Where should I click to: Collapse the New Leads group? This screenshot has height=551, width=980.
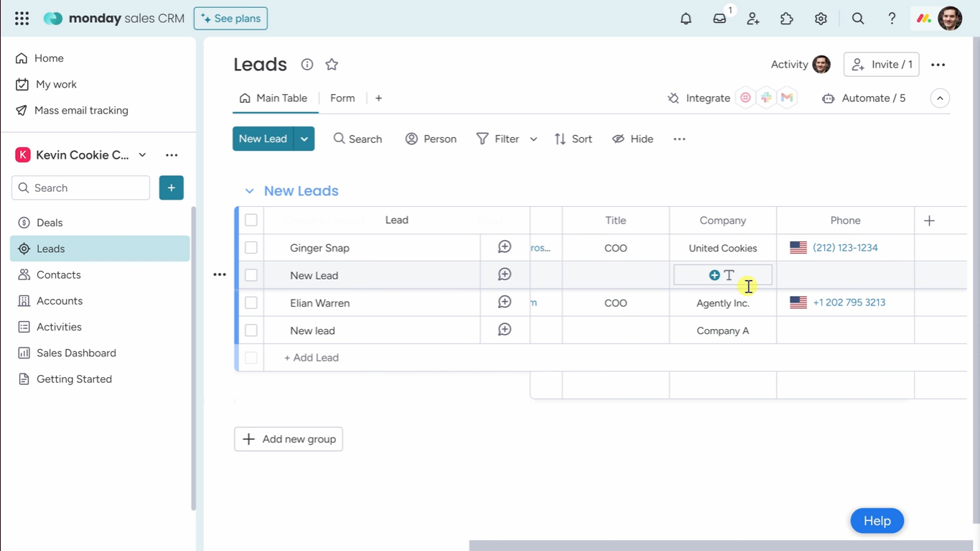pyautogui.click(x=249, y=190)
